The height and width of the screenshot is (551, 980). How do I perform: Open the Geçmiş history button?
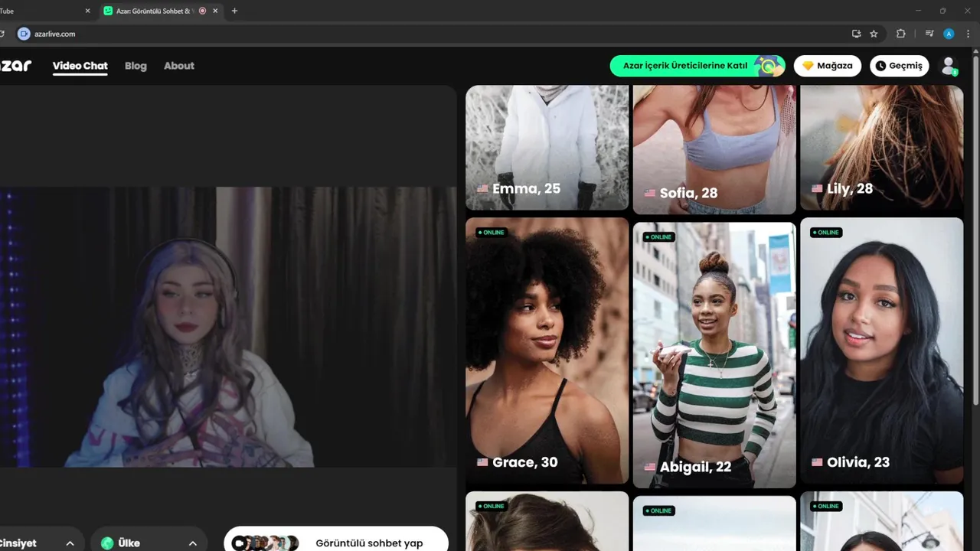point(900,66)
